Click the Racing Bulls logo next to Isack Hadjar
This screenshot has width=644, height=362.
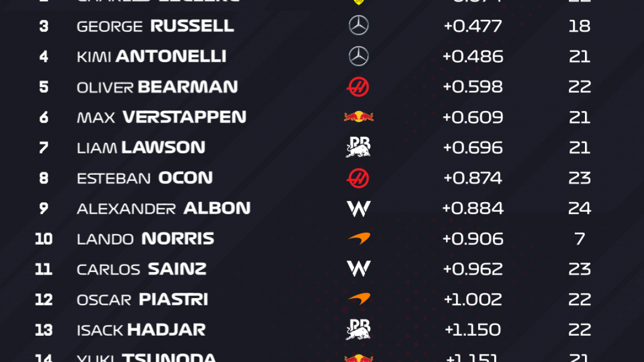[358, 329]
